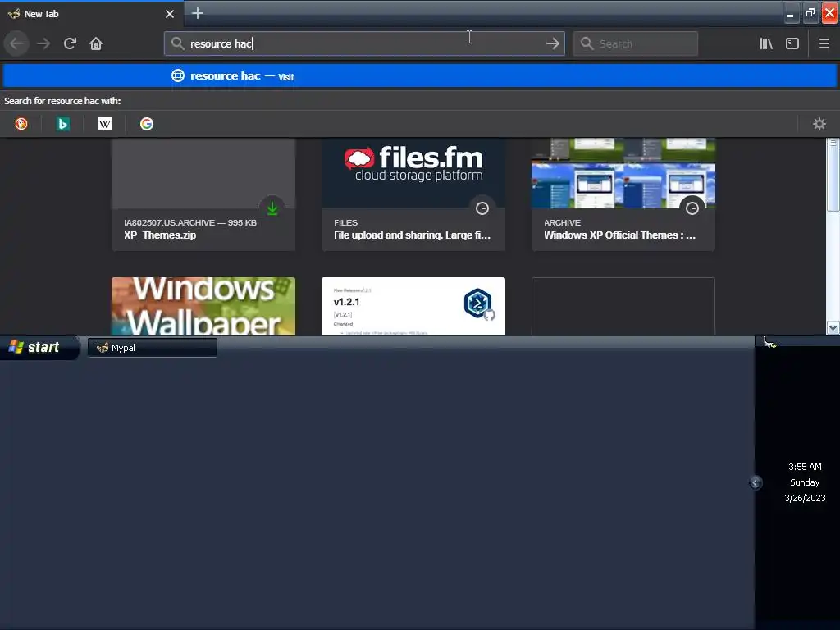Click the history clock icon on files.fm tile
The height and width of the screenshot is (630, 840).
click(x=482, y=208)
